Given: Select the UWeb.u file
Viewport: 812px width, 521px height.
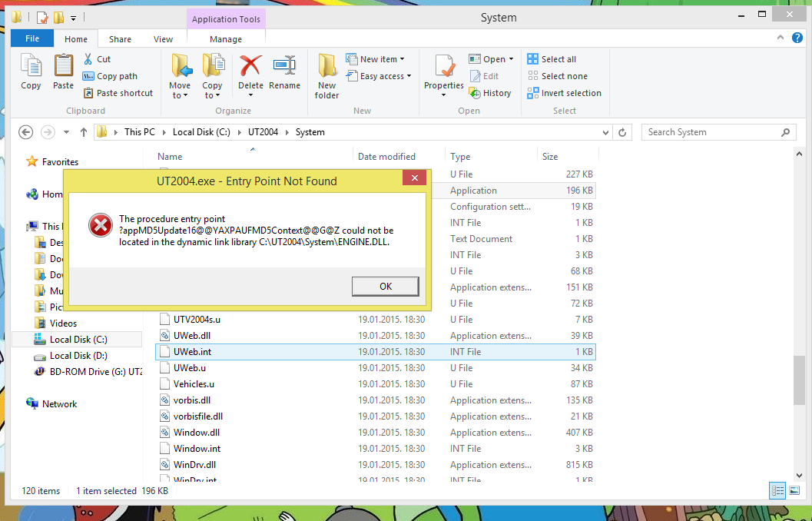Looking at the screenshot, I should [x=376, y=368].
